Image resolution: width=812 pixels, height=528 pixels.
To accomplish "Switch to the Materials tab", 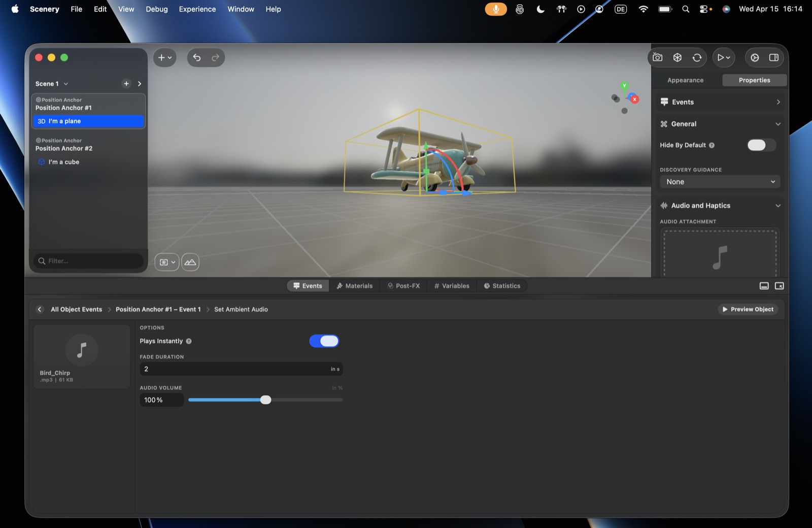I will point(354,286).
